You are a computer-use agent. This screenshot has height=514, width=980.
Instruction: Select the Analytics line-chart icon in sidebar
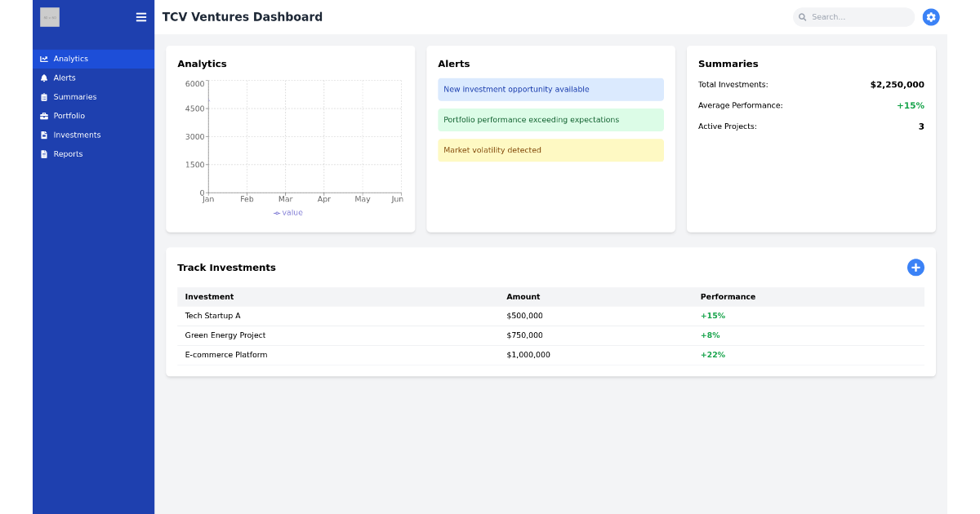44,59
